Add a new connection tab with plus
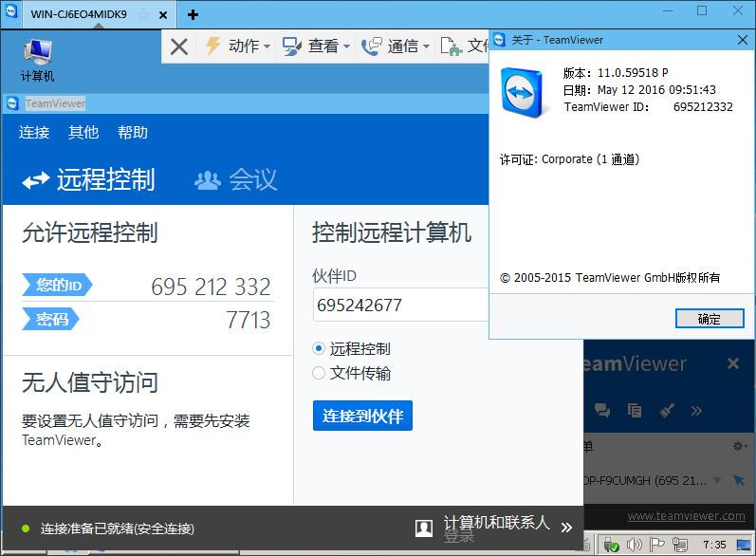 click(193, 14)
